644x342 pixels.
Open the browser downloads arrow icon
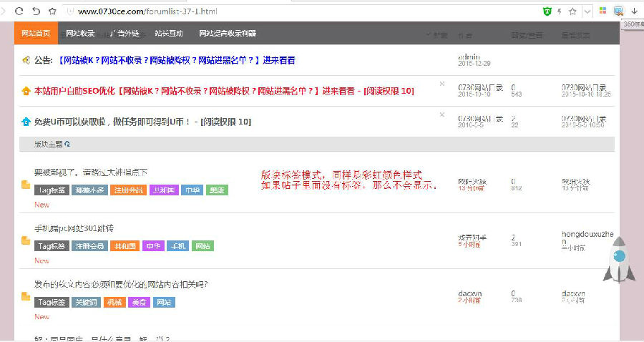(x=633, y=11)
